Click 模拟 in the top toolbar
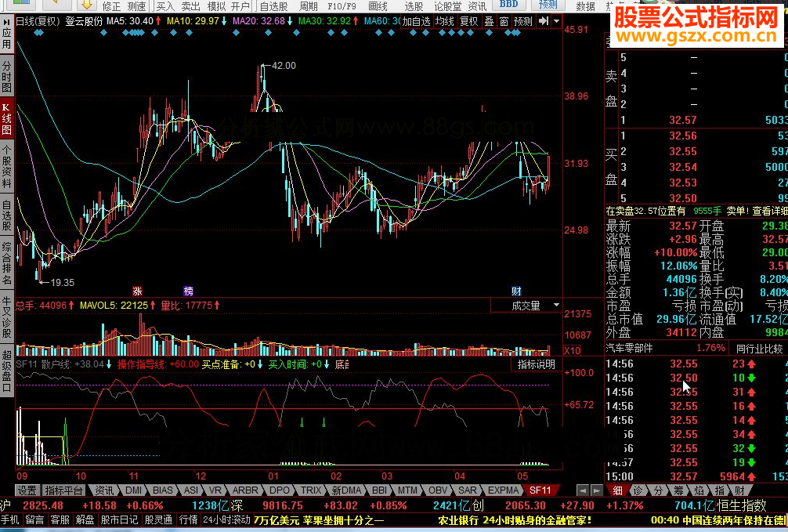Screen dimensions: 788x532 tap(216, 6)
